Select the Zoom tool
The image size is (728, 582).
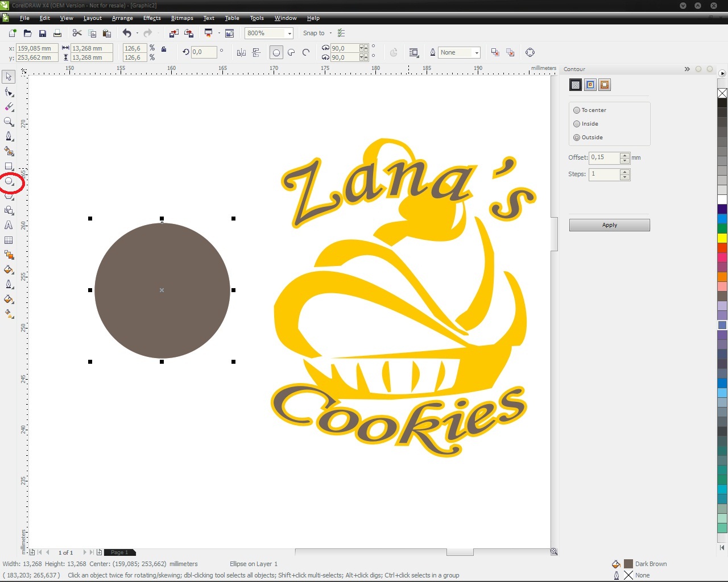[x=9, y=122]
